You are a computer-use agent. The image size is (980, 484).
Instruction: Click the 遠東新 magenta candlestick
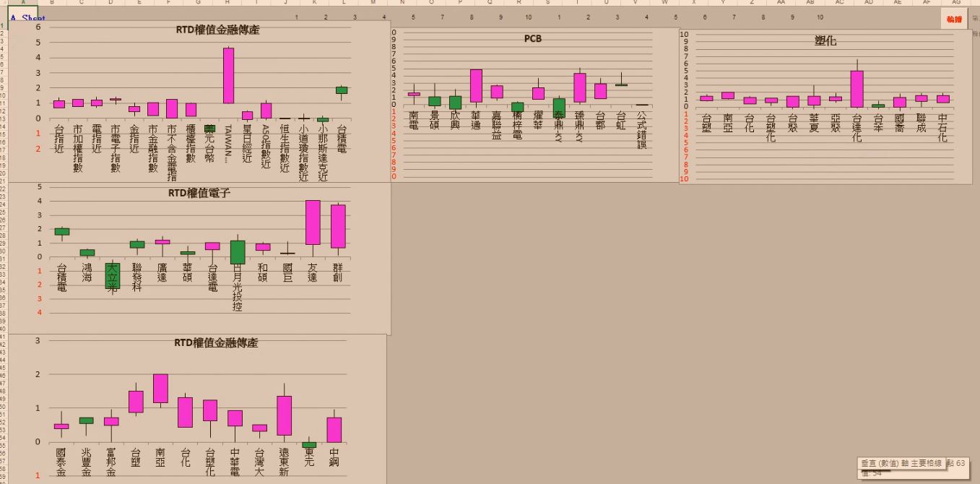tap(285, 415)
